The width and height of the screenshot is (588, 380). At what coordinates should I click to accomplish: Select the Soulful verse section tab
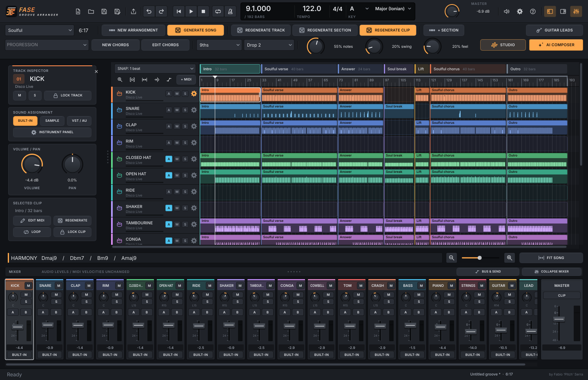[x=299, y=69]
